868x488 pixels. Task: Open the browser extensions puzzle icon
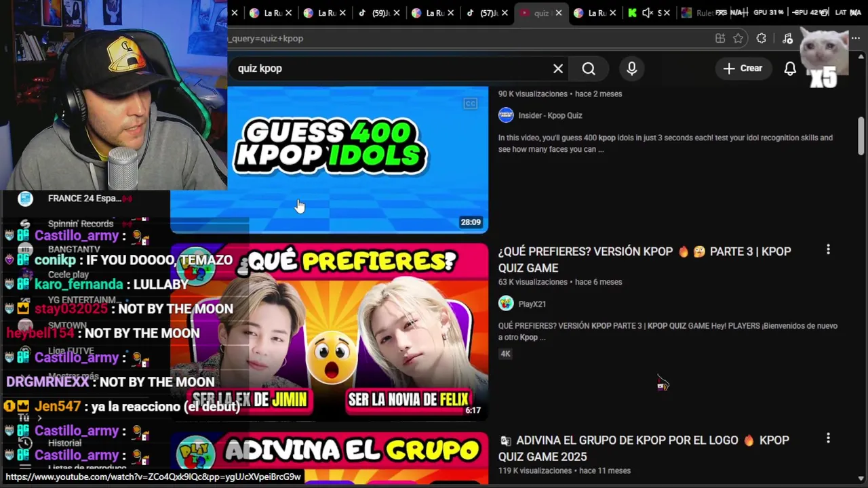762,39
